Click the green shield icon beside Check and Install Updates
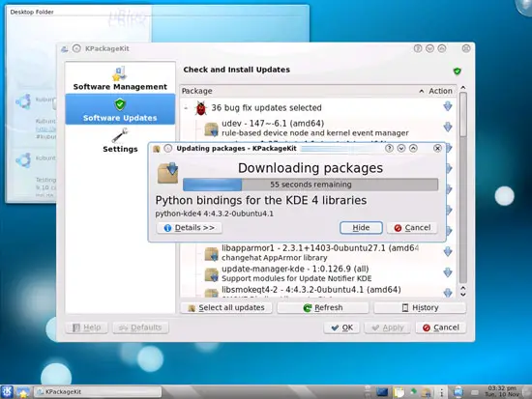Screen dimensions: 532x399 (x=457, y=71)
